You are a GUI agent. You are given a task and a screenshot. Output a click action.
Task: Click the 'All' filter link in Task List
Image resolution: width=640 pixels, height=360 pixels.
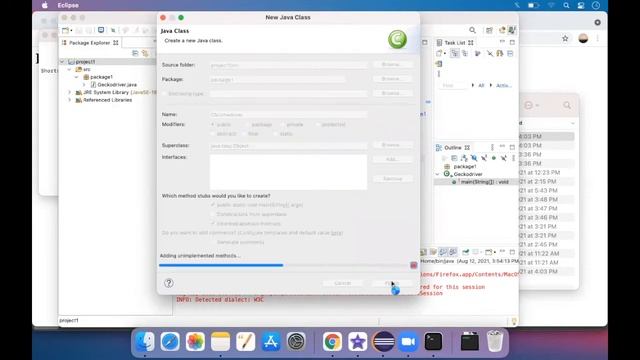tap(481, 85)
